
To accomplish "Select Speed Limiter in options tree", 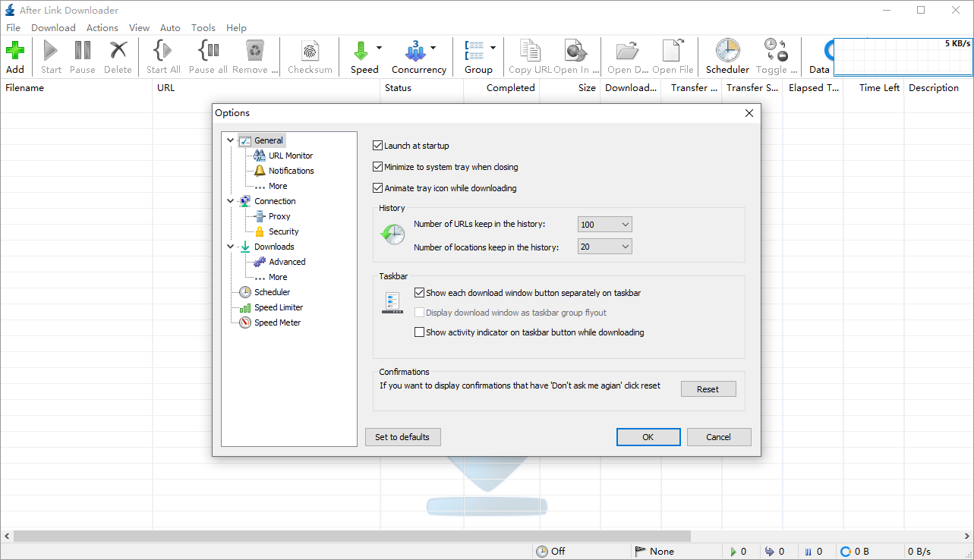I will point(278,307).
